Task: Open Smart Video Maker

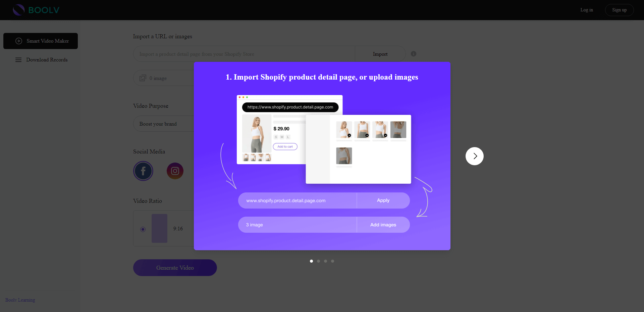Action: tap(41, 41)
